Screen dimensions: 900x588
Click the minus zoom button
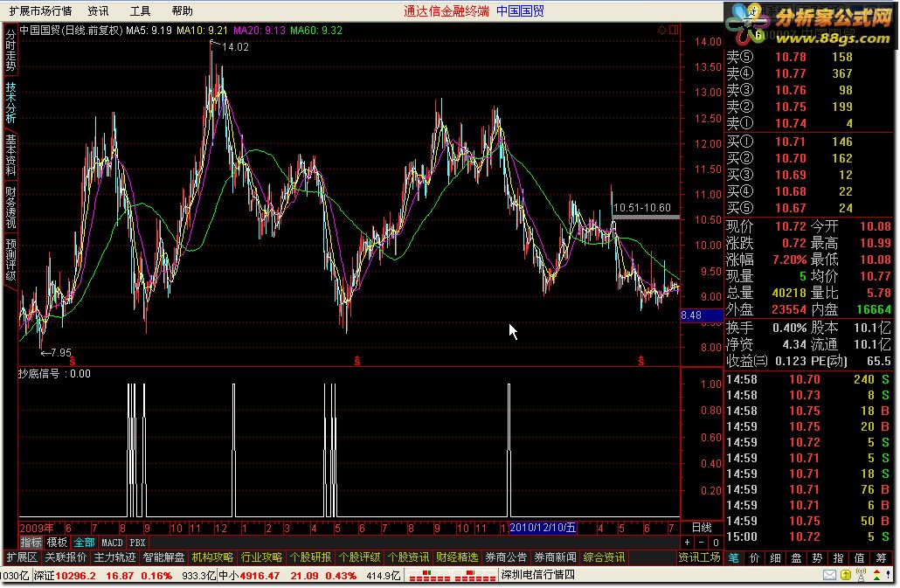[x=702, y=542]
